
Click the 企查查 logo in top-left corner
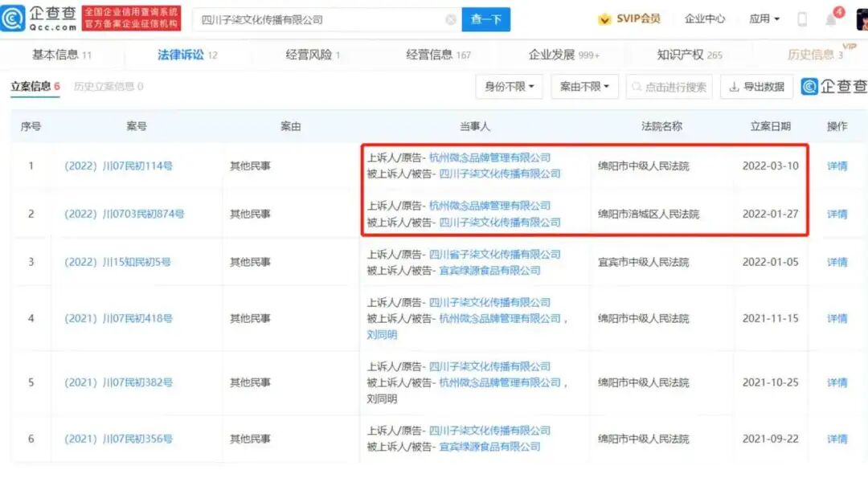click(39, 16)
